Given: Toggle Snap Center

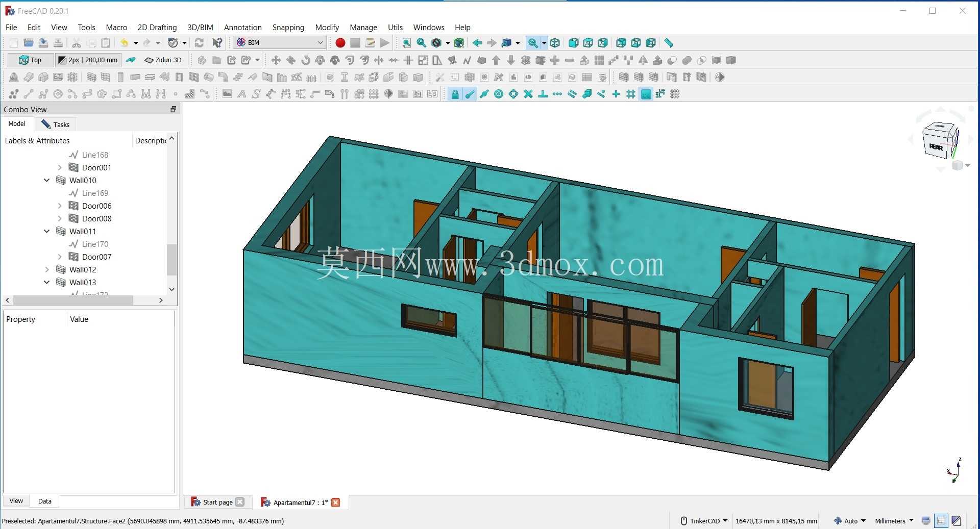Looking at the screenshot, I should click(499, 94).
